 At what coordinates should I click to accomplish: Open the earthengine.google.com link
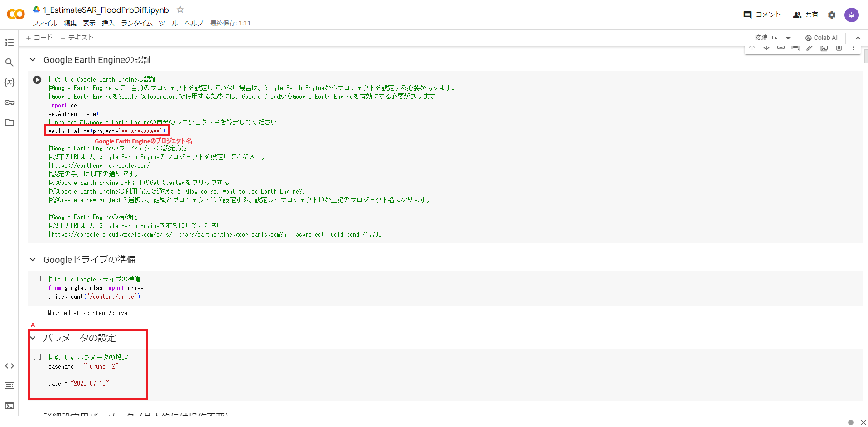click(x=101, y=165)
